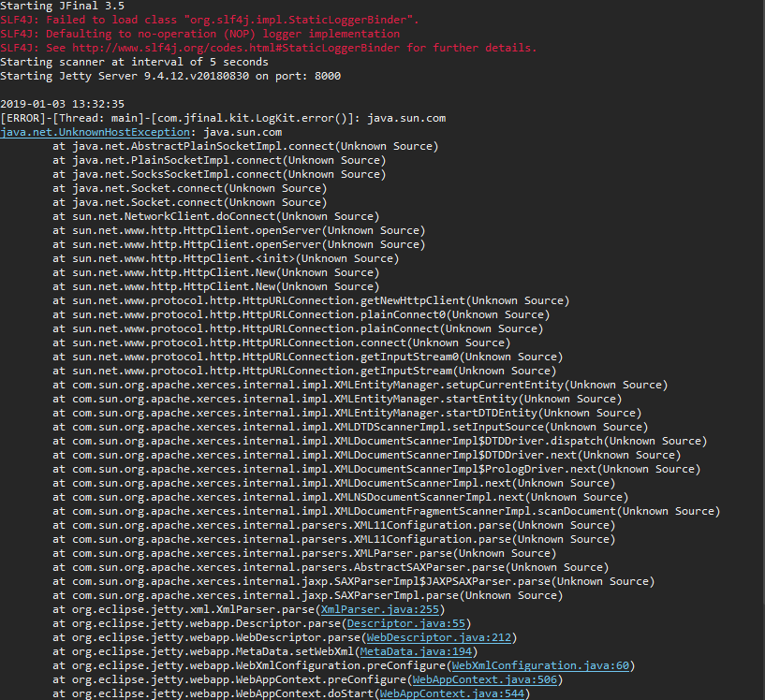Viewport: 765px width, 700px height.
Task: Open the WebDescriptor.java:212 source link
Action: 439,637
